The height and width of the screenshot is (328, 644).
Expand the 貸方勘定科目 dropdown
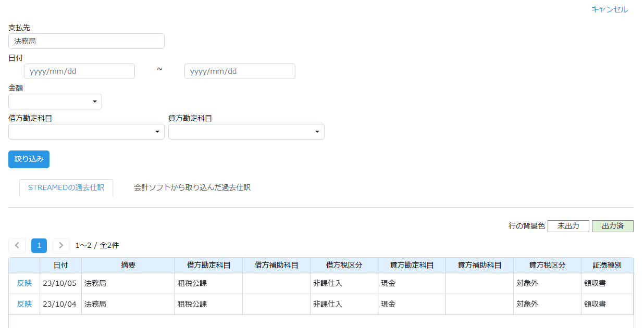click(x=246, y=132)
